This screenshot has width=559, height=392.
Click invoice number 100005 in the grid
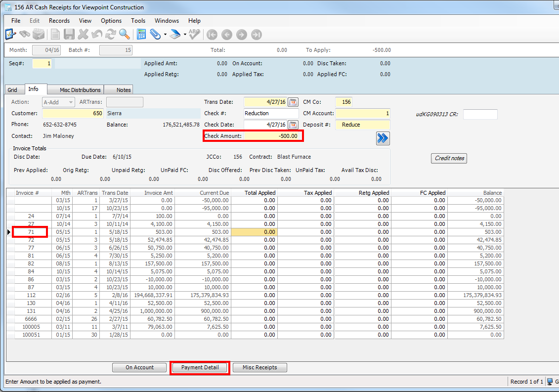tap(31, 327)
